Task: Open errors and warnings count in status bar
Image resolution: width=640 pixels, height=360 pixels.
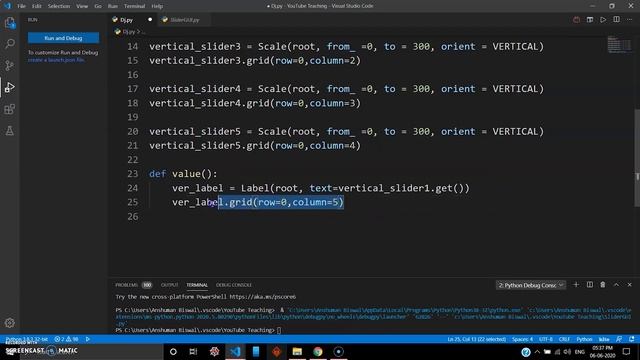Action: [66, 339]
